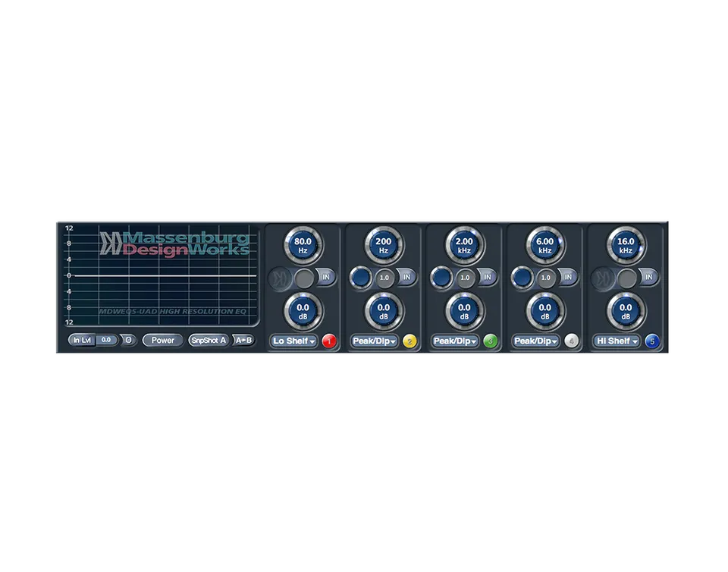The image size is (728, 572).
Task: Toggle the IN switch on the Lo Shelf band
Action: click(x=326, y=277)
